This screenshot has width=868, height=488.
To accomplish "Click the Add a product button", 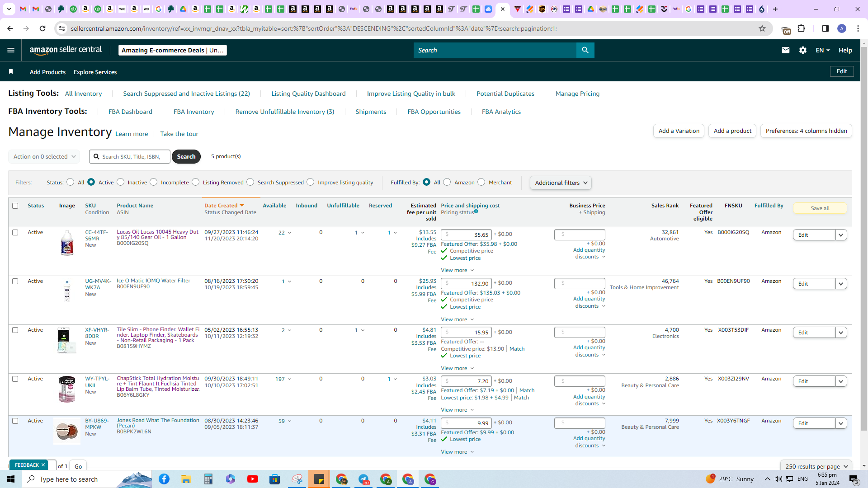I will 732,131.
